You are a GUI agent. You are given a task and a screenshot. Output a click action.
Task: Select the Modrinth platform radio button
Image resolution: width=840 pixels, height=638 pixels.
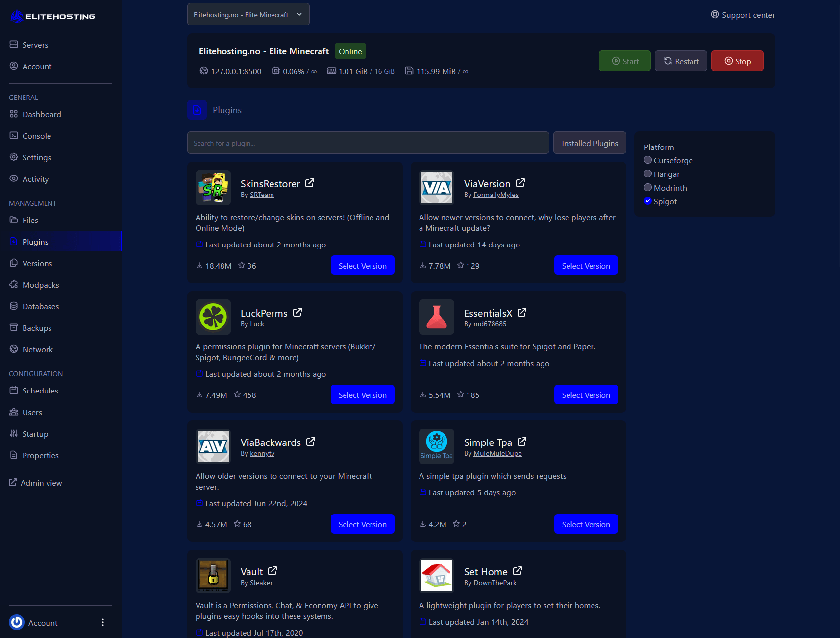[x=648, y=187]
